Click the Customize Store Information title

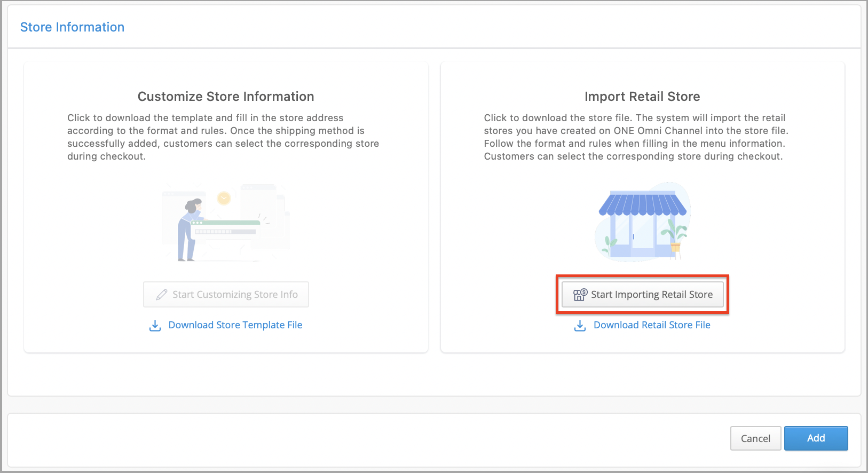(x=226, y=97)
